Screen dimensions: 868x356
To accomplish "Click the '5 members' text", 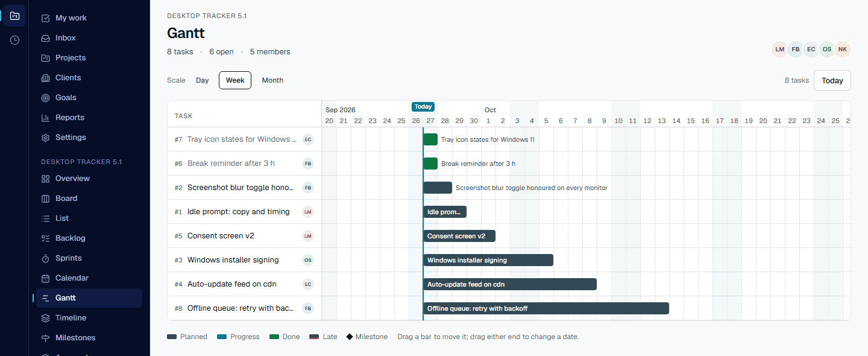I will 270,52.
